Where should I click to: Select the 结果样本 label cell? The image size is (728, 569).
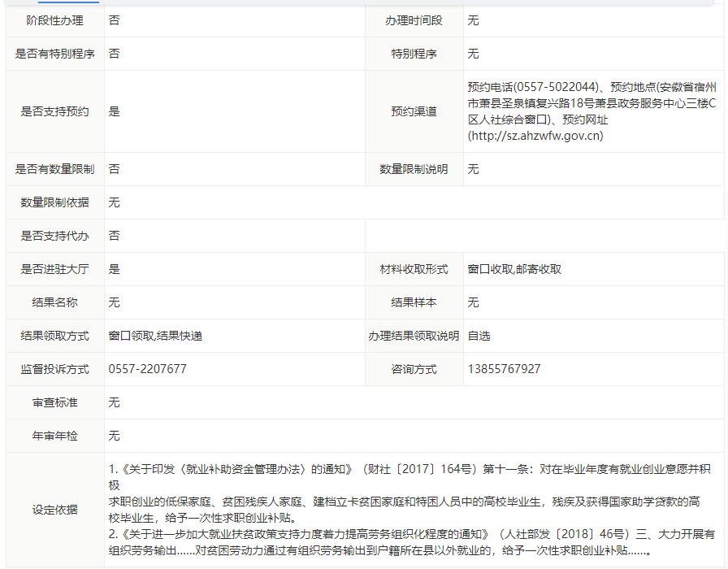414,302
